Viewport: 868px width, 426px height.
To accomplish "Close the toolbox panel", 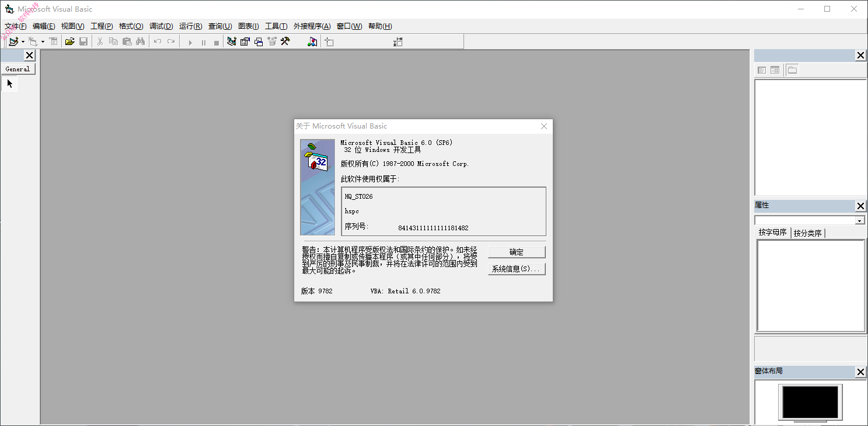I will pyautogui.click(x=30, y=56).
